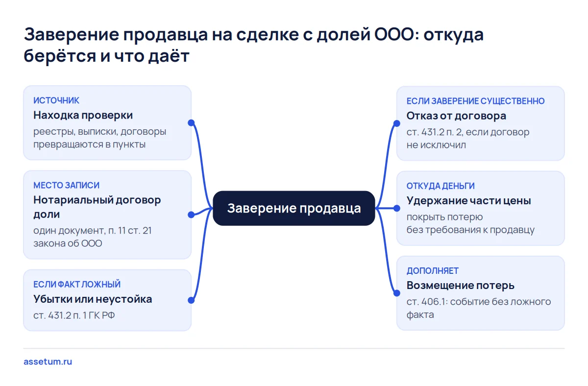The width and height of the screenshot is (588, 386).
Task: Select the heading 'Убытки или неустойка'
Action: point(93,299)
